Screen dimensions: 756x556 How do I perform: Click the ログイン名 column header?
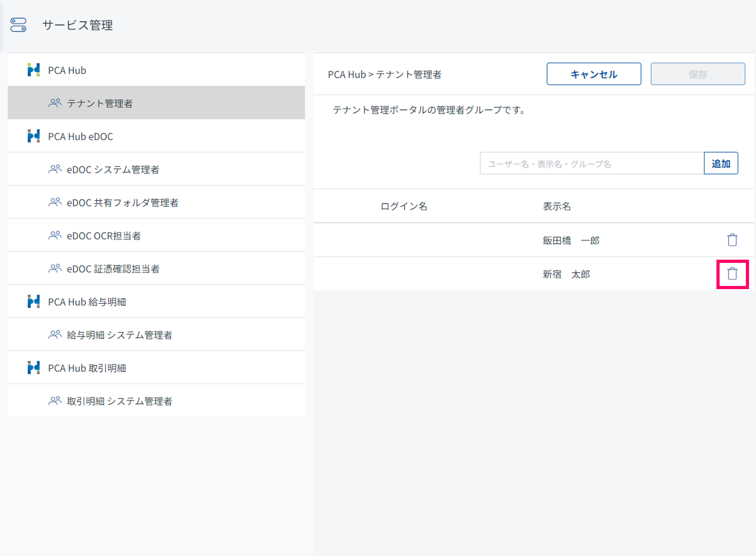tap(404, 206)
